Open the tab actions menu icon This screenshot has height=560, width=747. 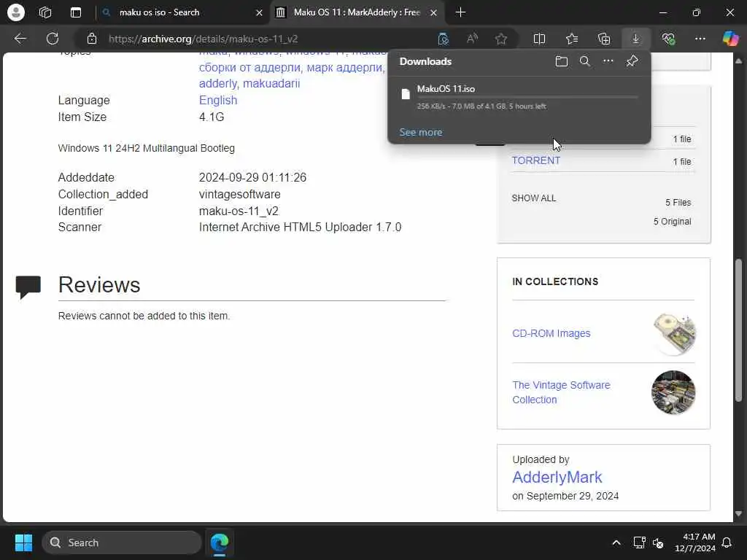coord(76,12)
